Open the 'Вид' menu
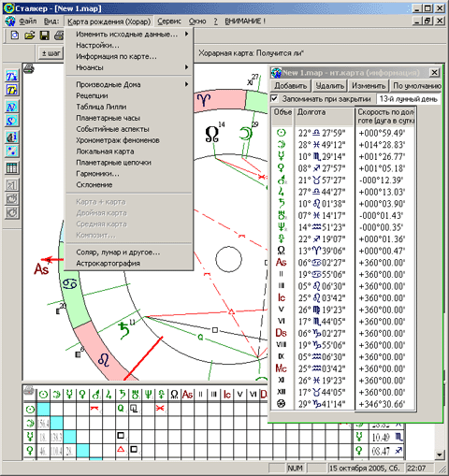449x476 pixels. (51, 22)
